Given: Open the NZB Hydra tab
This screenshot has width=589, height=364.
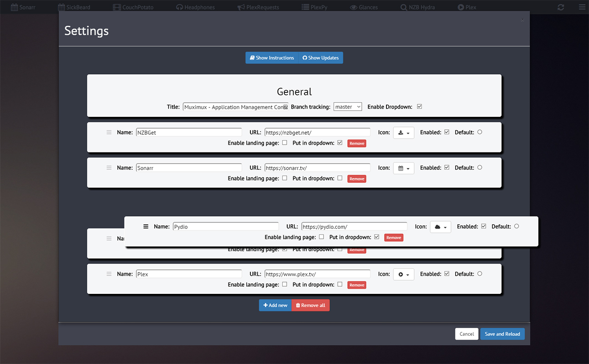Looking at the screenshot, I should [418, 7].
